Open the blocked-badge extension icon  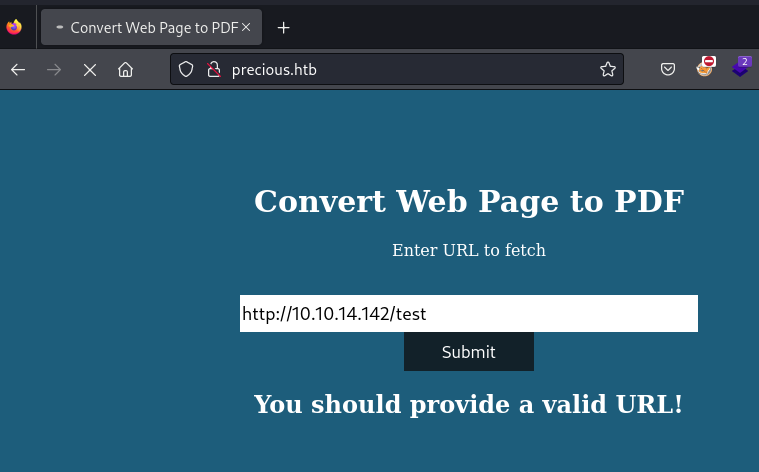[705, 67]
